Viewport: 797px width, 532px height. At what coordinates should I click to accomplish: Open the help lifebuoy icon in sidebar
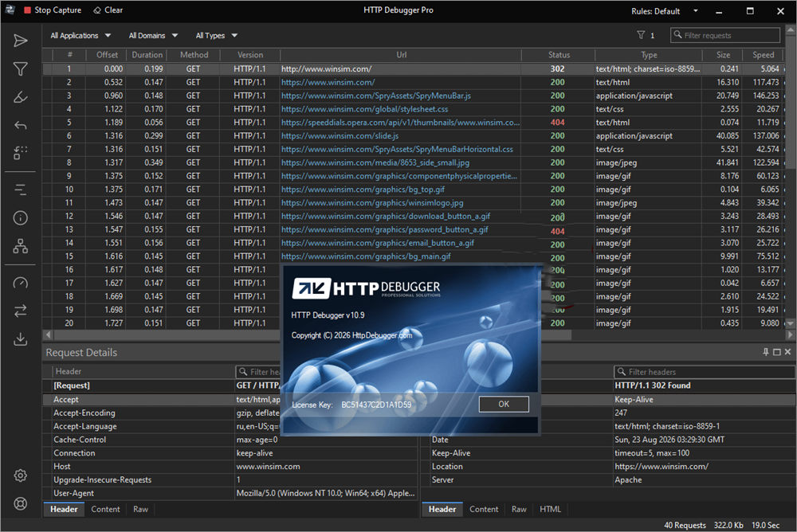point(21,503)
